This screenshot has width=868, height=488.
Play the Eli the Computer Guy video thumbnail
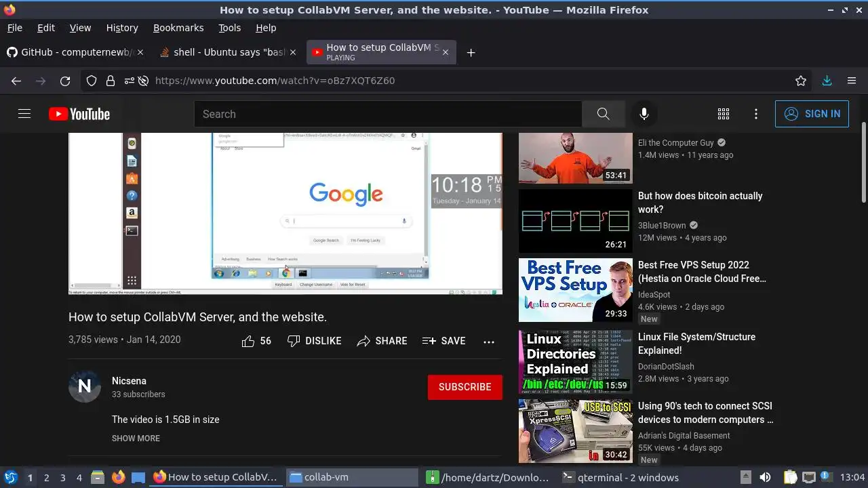(x=576, y=158)
